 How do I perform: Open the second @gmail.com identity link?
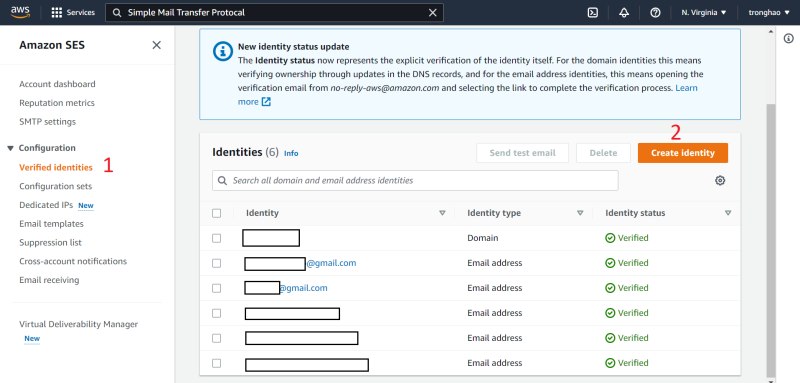tap(303, 288)
